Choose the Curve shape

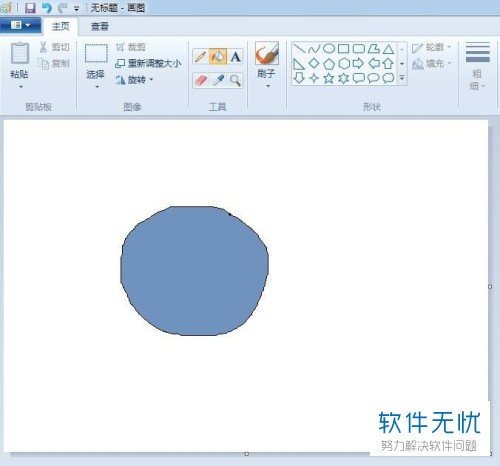[x=314, y=49]
